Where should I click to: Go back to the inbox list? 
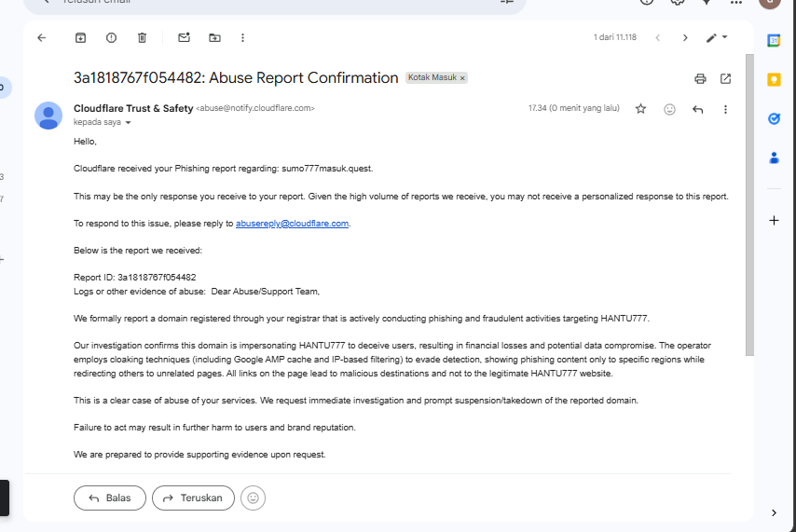(x=42, y=37)
